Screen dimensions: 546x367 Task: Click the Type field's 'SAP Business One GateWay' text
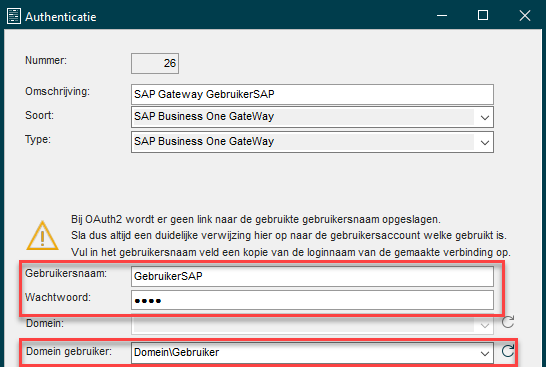tap(204, 141)
